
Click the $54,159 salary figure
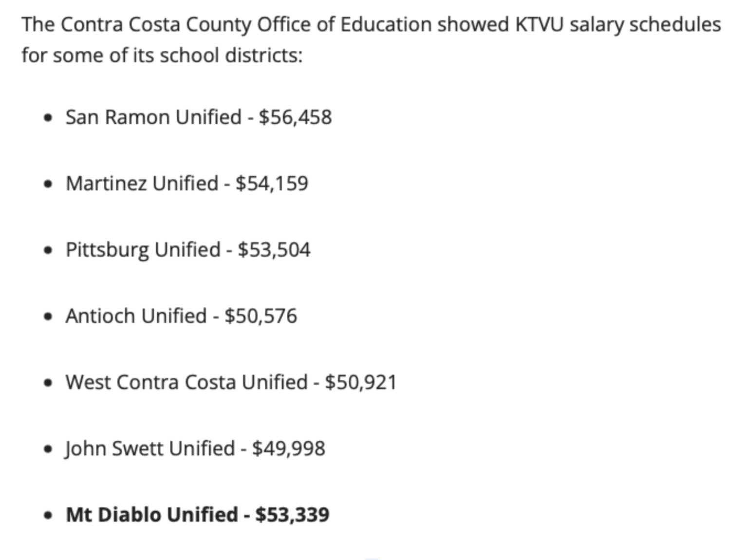tap(272, 184)
